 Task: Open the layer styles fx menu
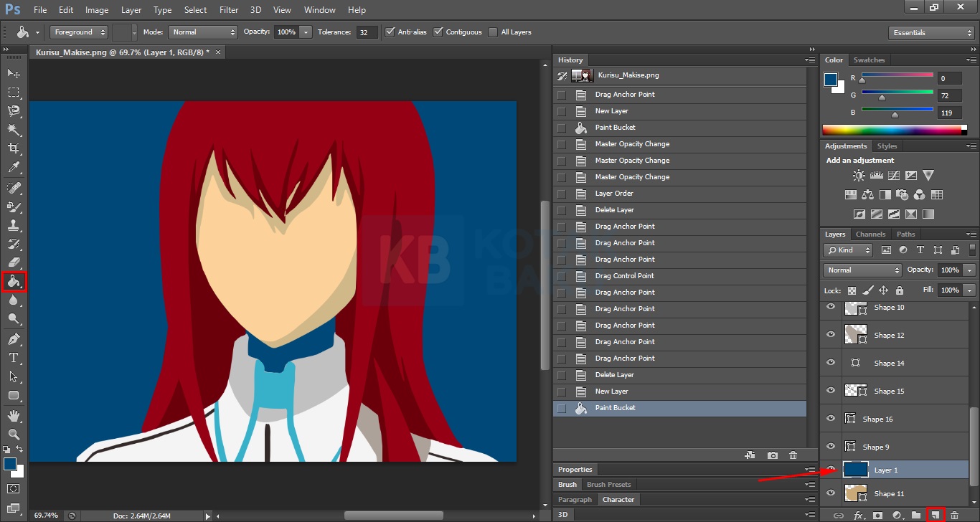pyautogui.click(x=859, y=515)
